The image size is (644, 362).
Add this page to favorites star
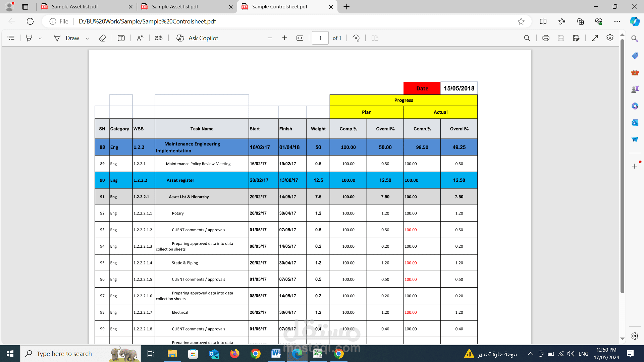521,21
